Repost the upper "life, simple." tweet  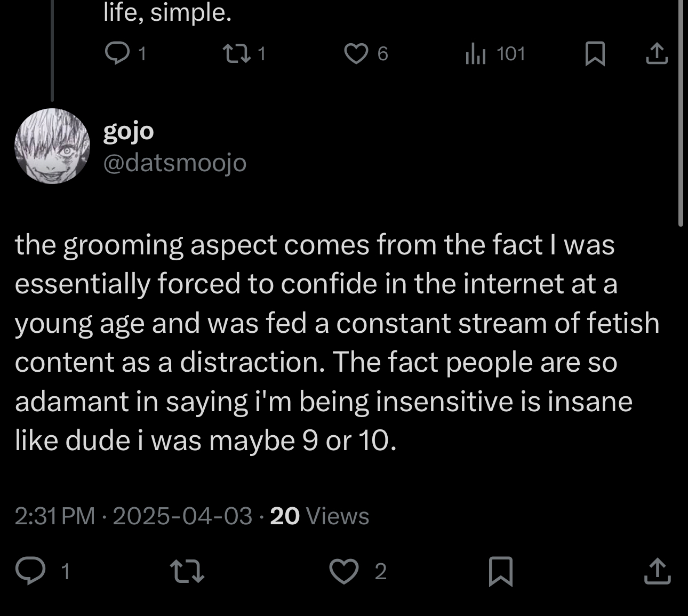point(233,53)
